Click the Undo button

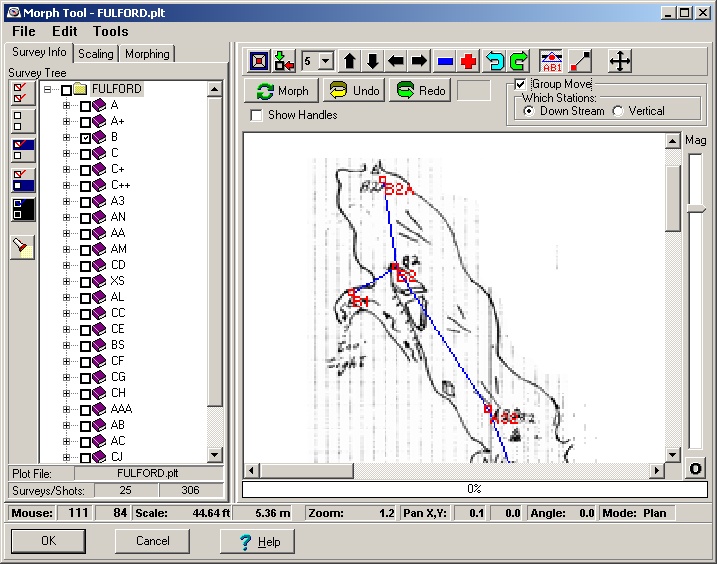tap(354, 91)
